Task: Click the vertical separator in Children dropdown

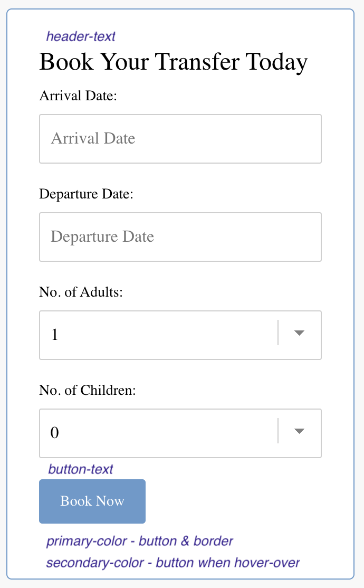Action: pos(278,431)
